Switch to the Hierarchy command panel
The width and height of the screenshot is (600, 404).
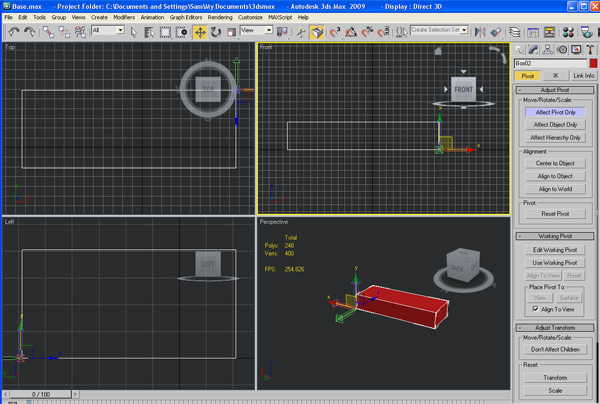(547, 50)
